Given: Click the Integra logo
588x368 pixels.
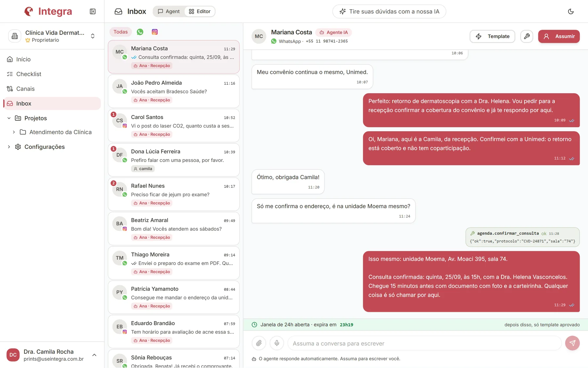Looking at the screenshot, I should pyautogui.click(x=48, y=11).
